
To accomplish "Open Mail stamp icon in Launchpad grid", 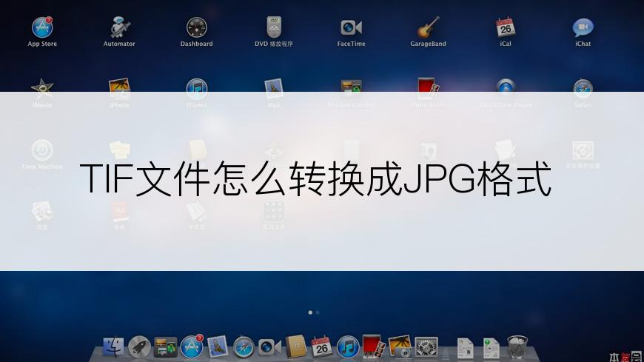I will click(274, 88).
